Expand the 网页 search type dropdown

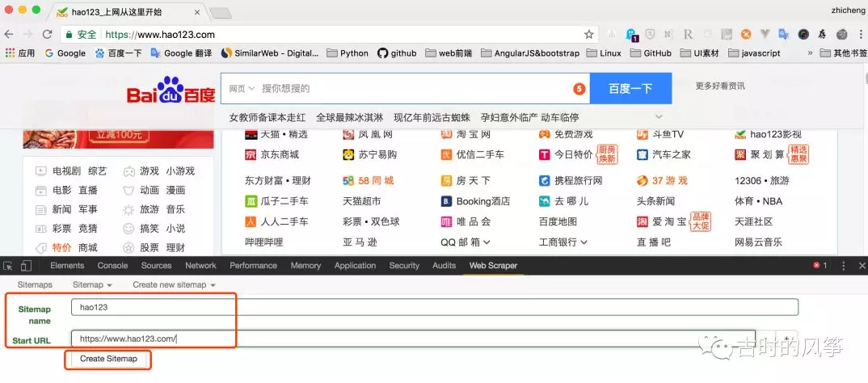pos(242,88)
